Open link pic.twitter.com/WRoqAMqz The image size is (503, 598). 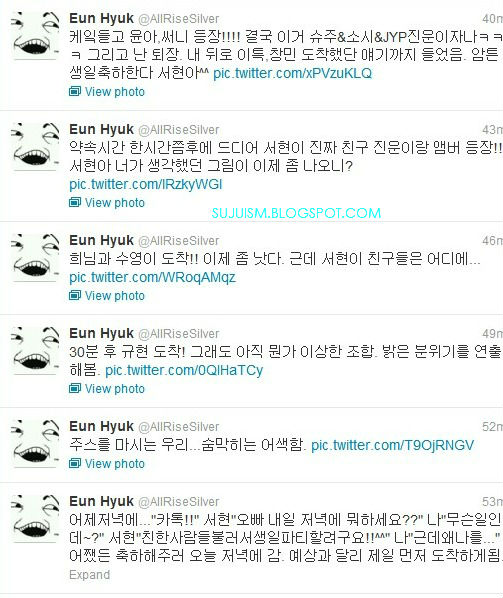click(152, 277)
